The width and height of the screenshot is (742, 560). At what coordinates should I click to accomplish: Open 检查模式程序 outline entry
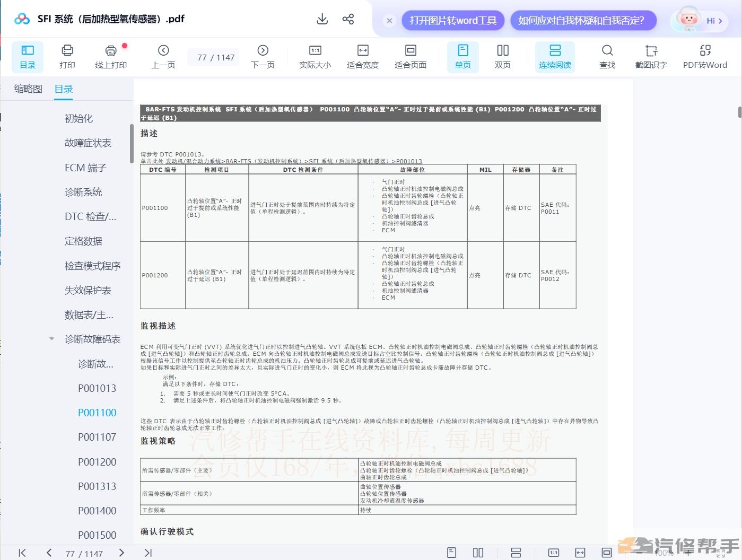(93, 266)
